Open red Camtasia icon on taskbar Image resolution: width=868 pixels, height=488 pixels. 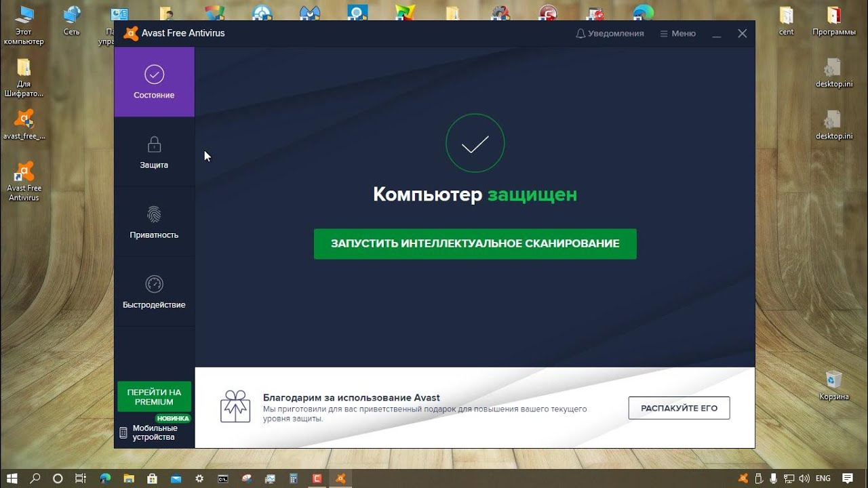pos(317,479)
